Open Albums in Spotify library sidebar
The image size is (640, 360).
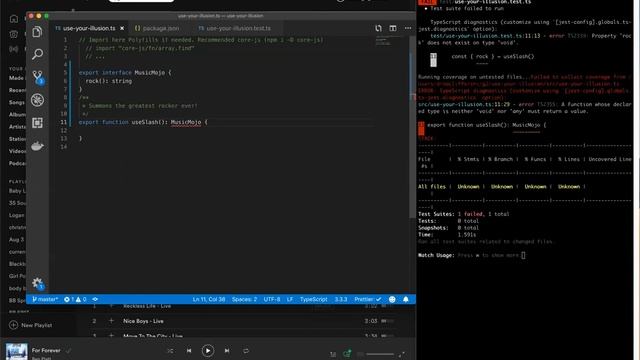[17, 114]
